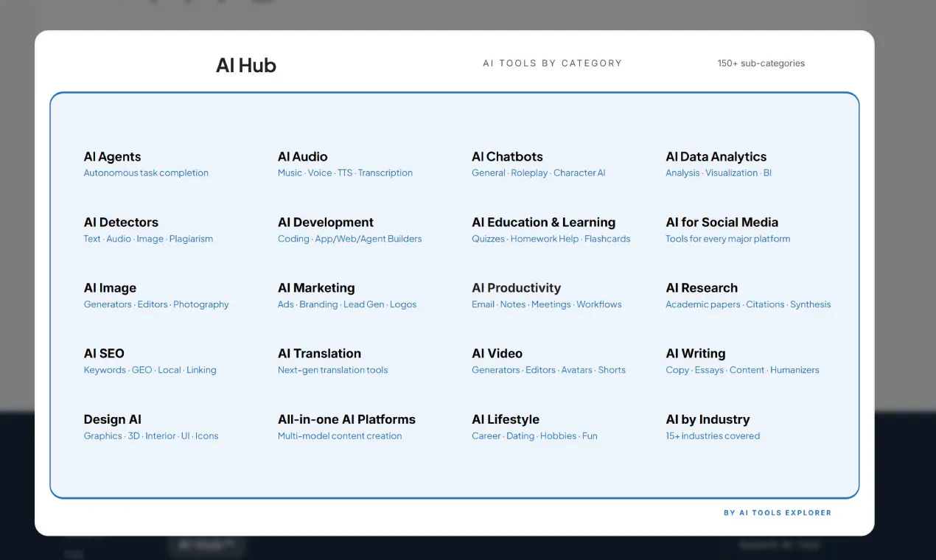Click '15+ industries covered' text
Screen dimensions: 936x560
point(713,435)
